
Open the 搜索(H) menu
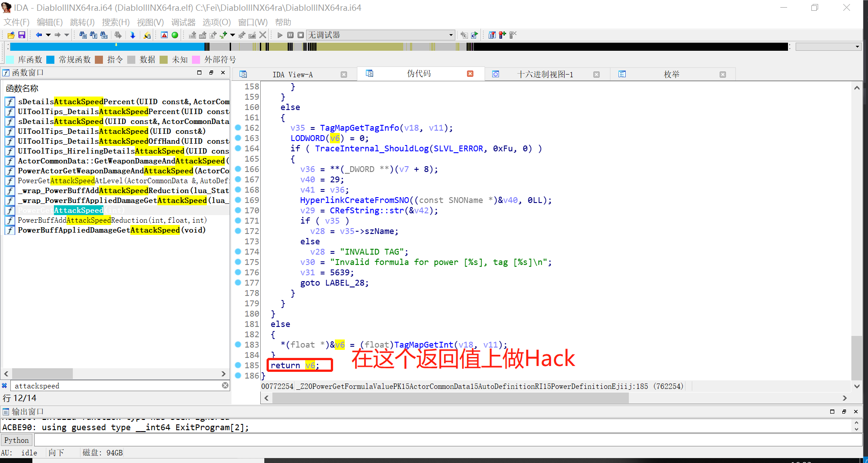[116, 22]
